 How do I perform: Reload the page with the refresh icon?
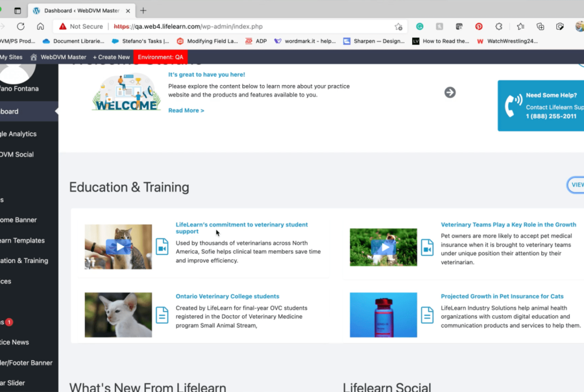click(x=21, y=27)
